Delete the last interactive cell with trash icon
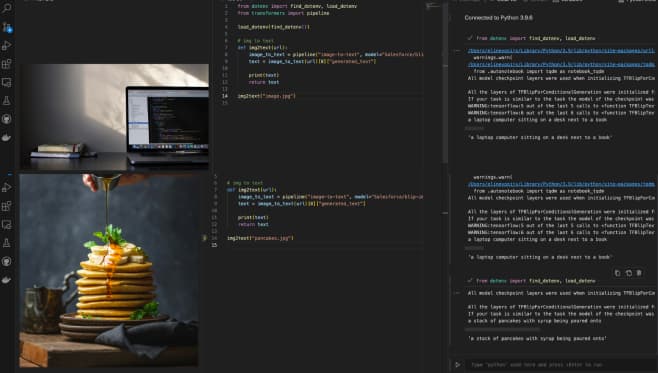658x373 pixels. coord(639,273)
